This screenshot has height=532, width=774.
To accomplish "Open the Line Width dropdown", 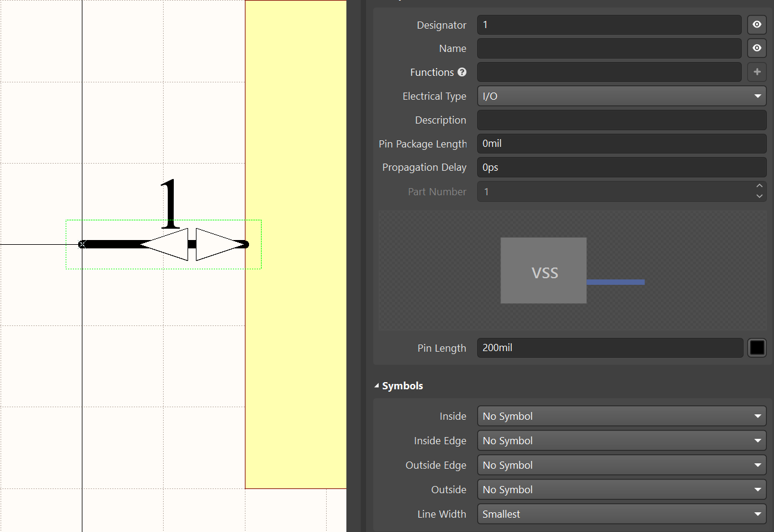I will pos(757,513).
